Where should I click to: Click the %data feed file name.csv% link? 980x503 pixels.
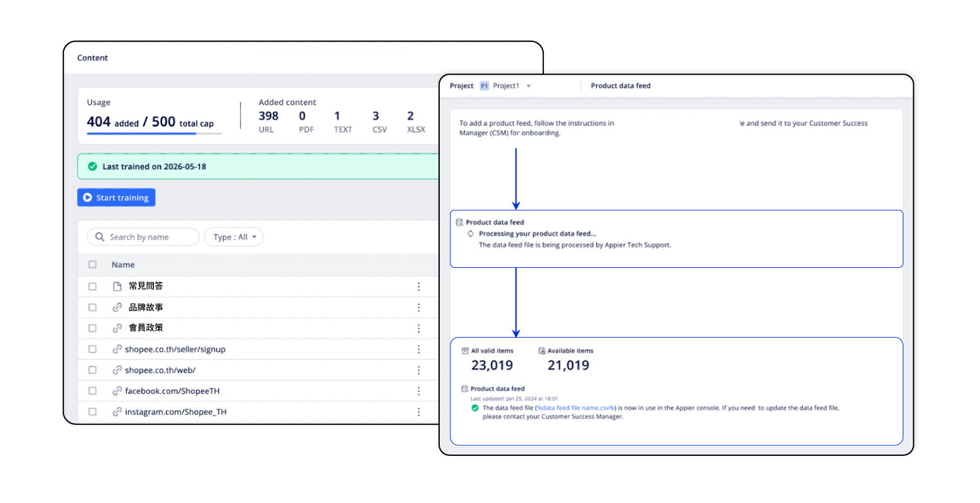576,408
